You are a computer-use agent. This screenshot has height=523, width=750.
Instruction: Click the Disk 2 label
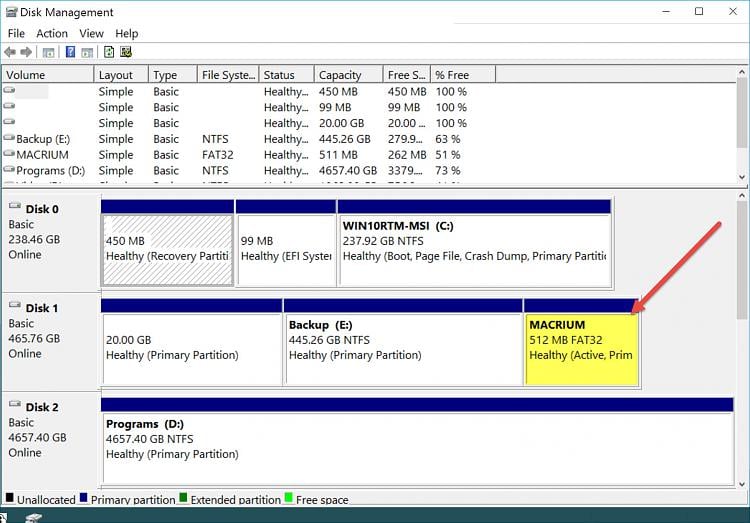42,407
